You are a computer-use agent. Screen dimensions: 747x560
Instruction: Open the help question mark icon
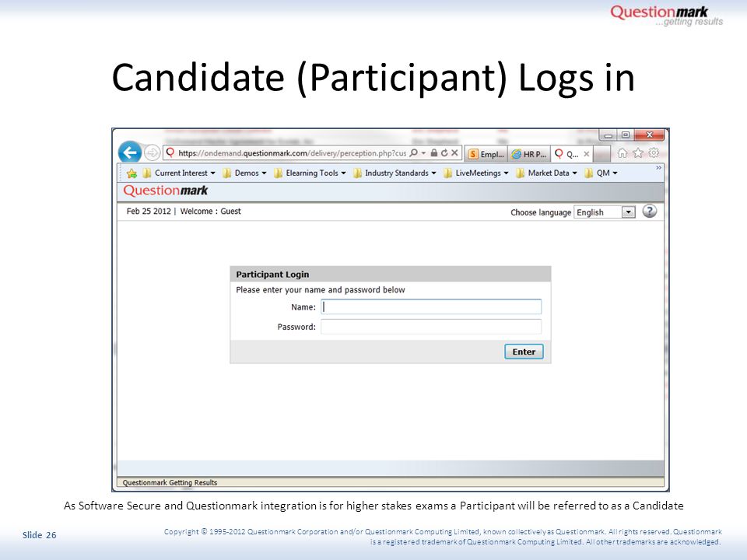coord(649,212)
